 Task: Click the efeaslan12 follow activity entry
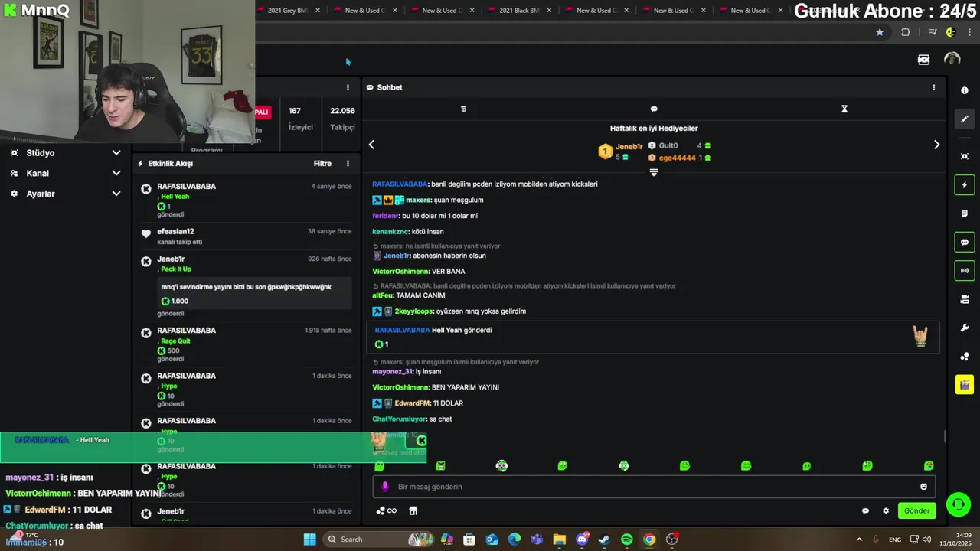point(246,236)
